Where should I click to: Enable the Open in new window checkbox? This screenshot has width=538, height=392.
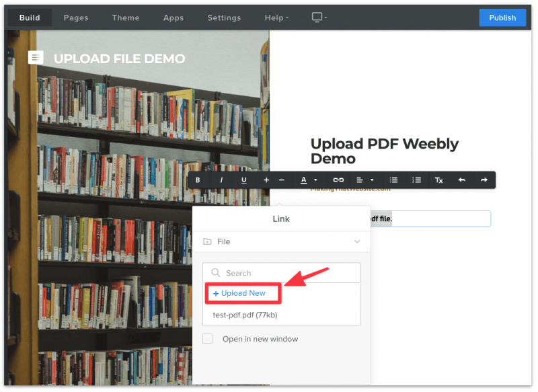207,339
